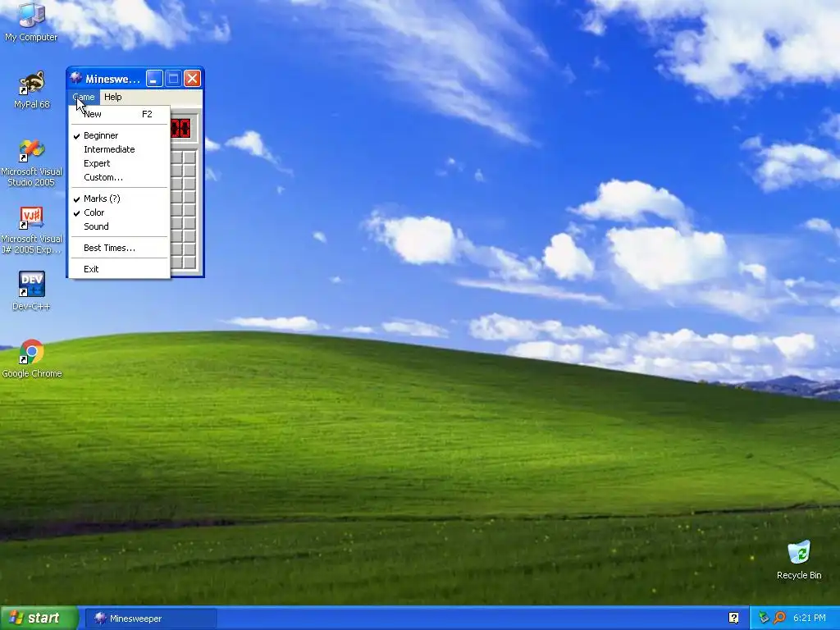840x630 pixels.
Task: Toggle the Color option
Action: [x=120, y=212]
